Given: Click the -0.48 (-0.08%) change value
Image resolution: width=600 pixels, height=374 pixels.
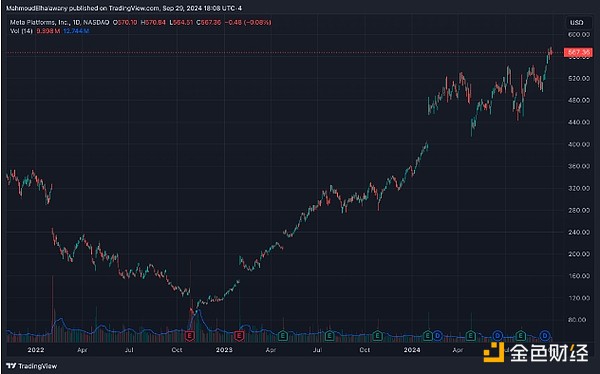Looking at the screenshot, I should pyautogui.click(x=248, y=23).
